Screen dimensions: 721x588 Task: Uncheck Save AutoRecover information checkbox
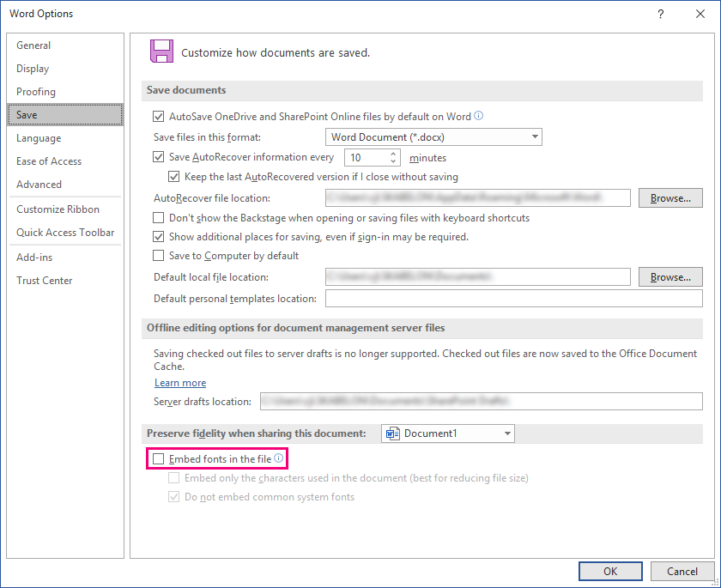point(158,157)
